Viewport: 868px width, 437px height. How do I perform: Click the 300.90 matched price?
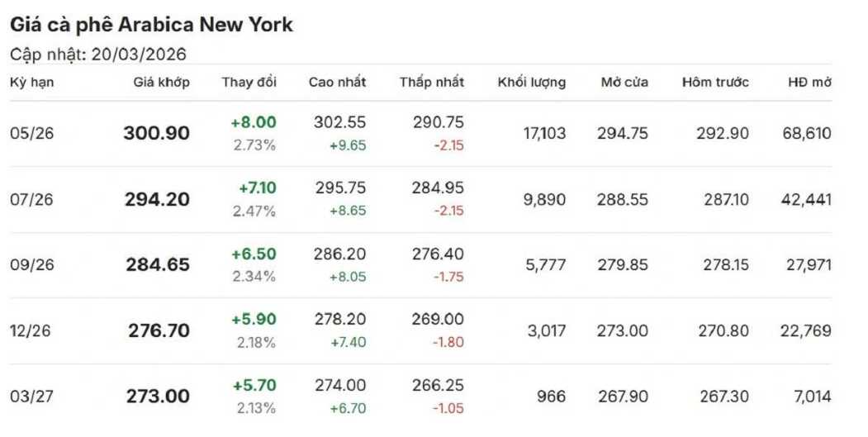coord(156,133)
